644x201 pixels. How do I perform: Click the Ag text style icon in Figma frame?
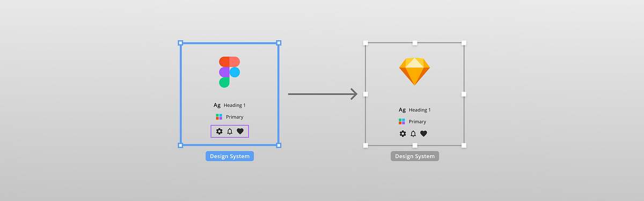(x=217, y=106)
